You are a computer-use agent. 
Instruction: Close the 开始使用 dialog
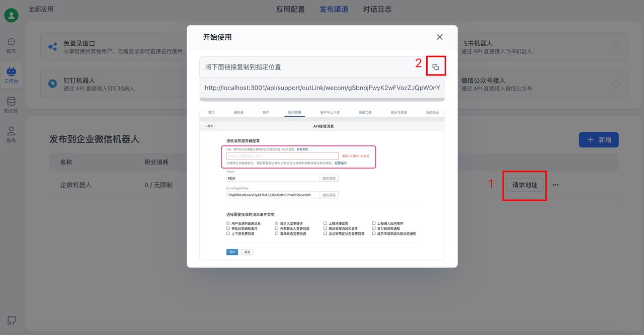[x=439, y=37]
